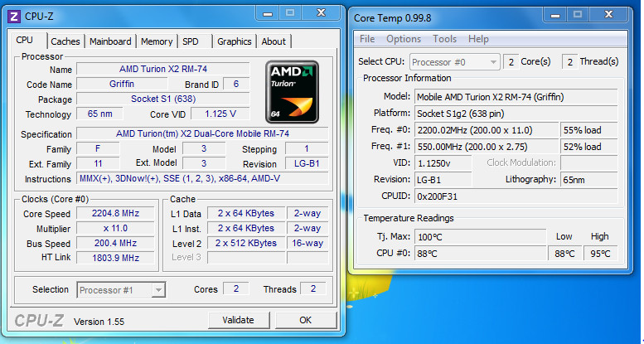The image size is (644, 344).
Task: Click the CPU-Z purple Z title icon
Action: tap(14, 16)
